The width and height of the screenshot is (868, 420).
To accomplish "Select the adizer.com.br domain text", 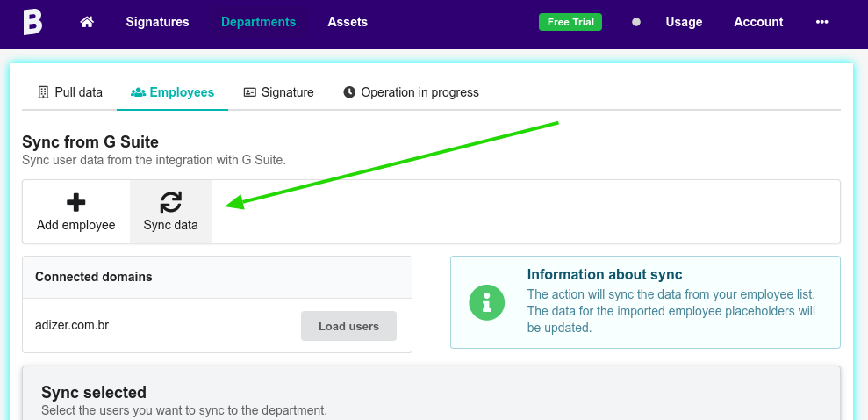I will tap(72, 325).
